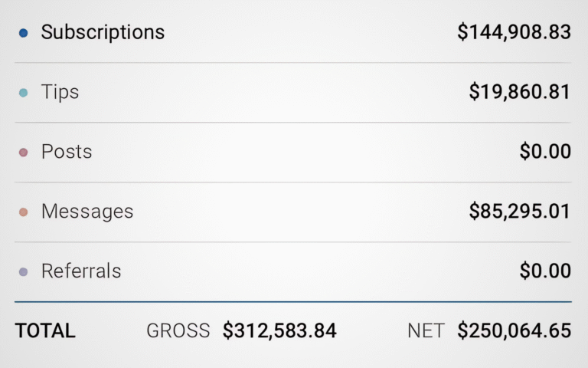Image resolution: width=588 pixels, height=368 pixels.
Task: Click the gross total $312,583.84
Action: coord(279,331)
